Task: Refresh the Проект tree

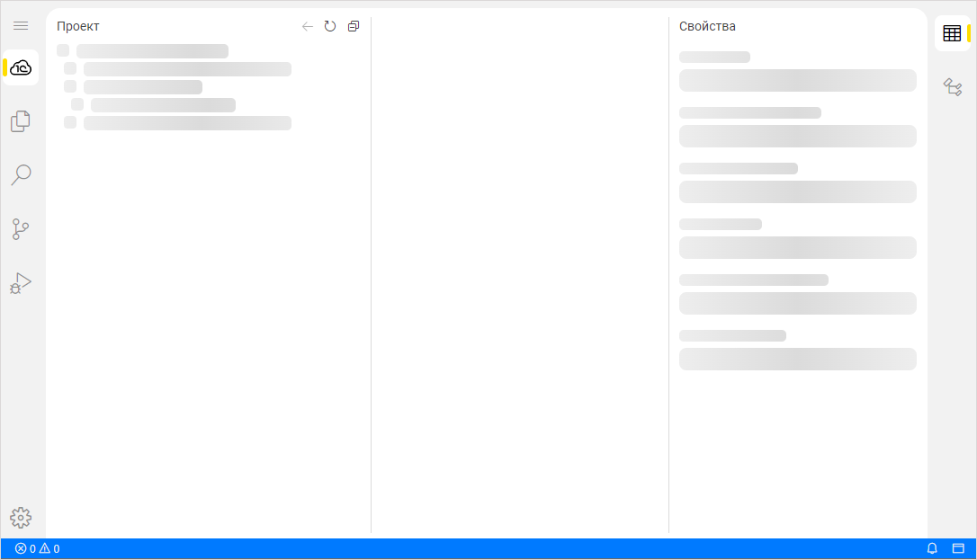Action: pos(330,27)
